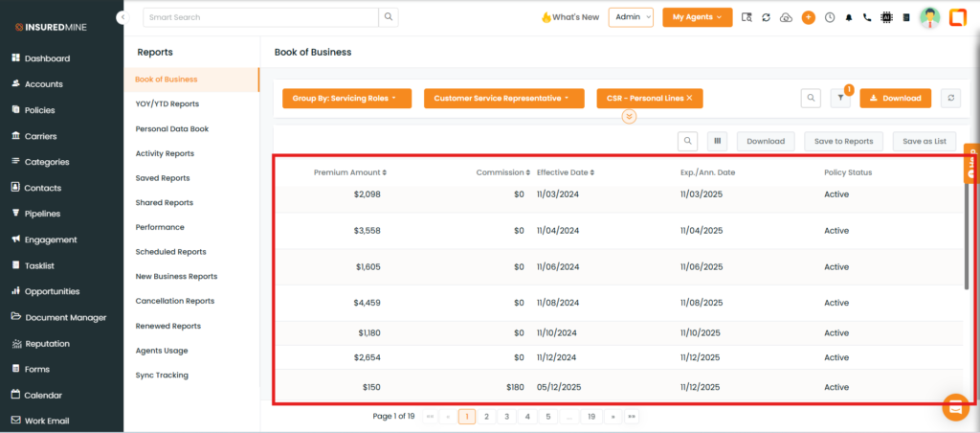Open the Group By: Servicing Roles dropdown
The width and height of the screenshot is (980, 433).
346,98
